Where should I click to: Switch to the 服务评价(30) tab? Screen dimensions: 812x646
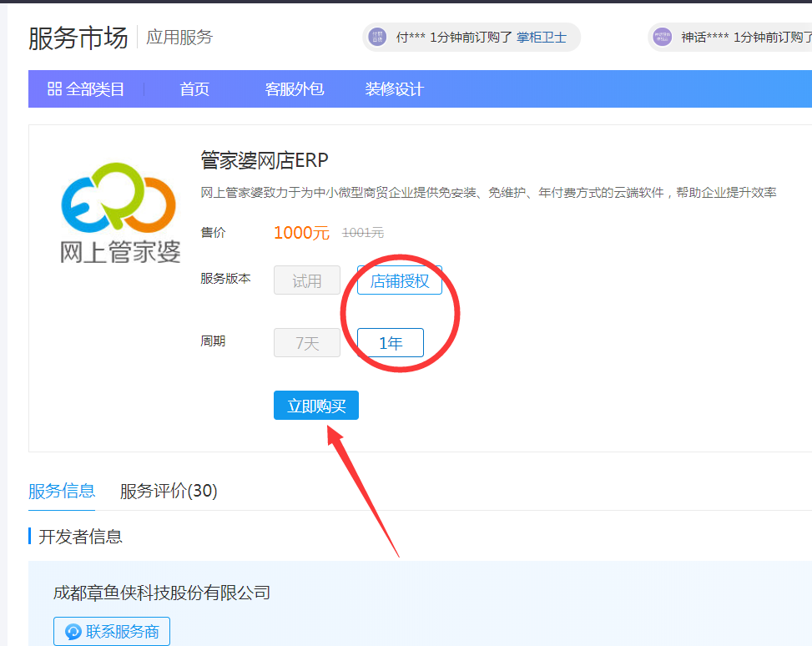tap(169, 491)
